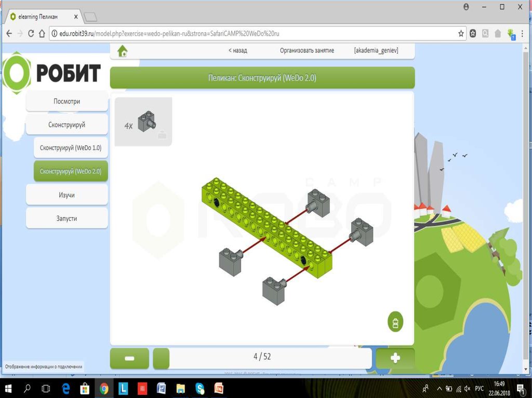Open File Explorer from the taskbar

(x=180, y=389)
